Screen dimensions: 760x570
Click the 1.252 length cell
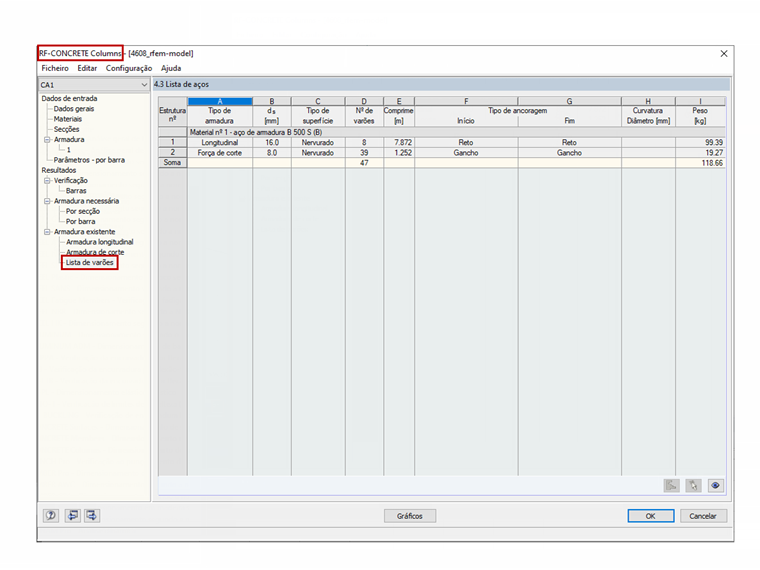pos(399,153)
